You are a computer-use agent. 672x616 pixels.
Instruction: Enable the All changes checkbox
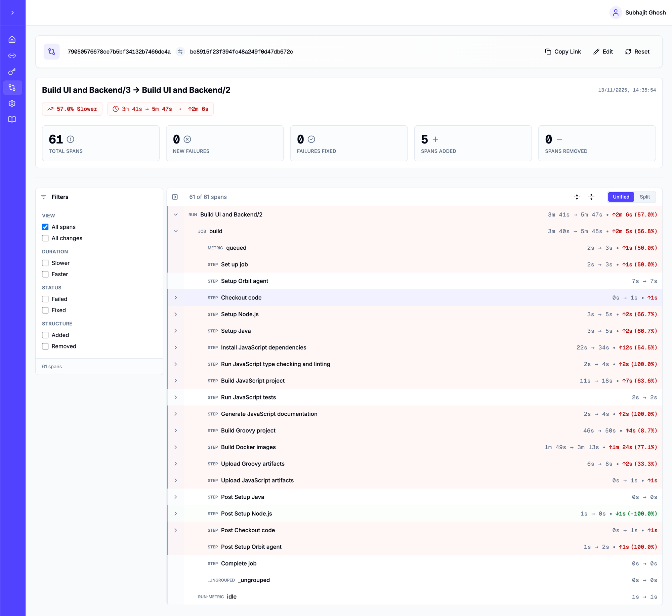pyautogui.click(x=45, y=238)
